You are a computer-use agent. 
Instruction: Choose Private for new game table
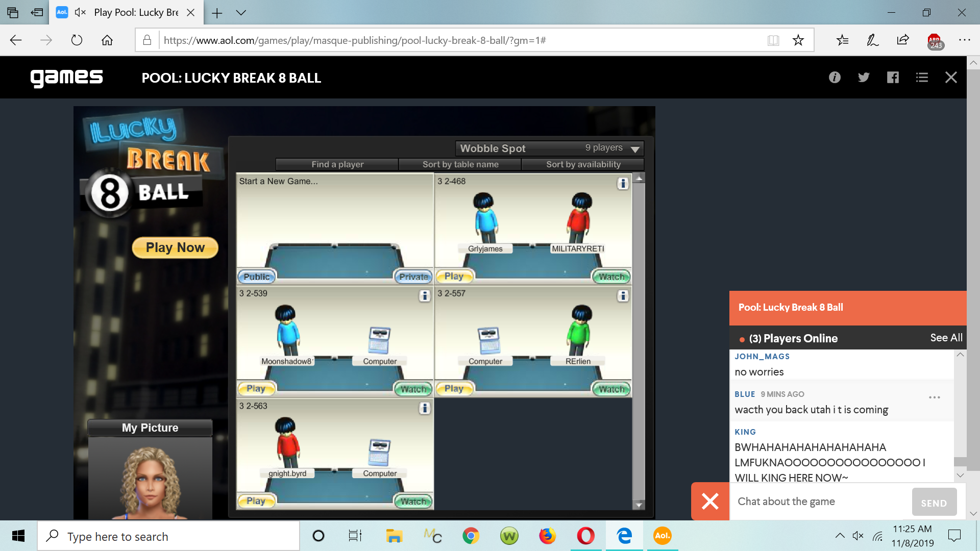coord(413,277)
